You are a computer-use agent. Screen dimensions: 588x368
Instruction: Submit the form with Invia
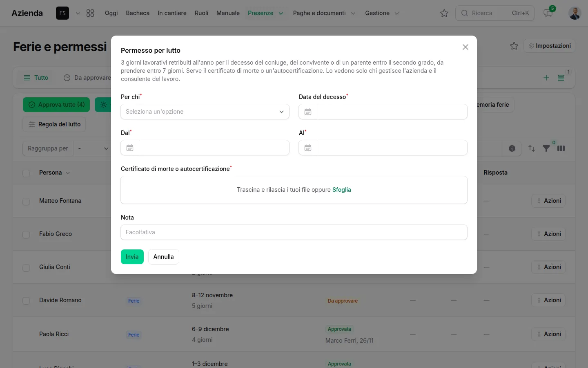point(132,257)
